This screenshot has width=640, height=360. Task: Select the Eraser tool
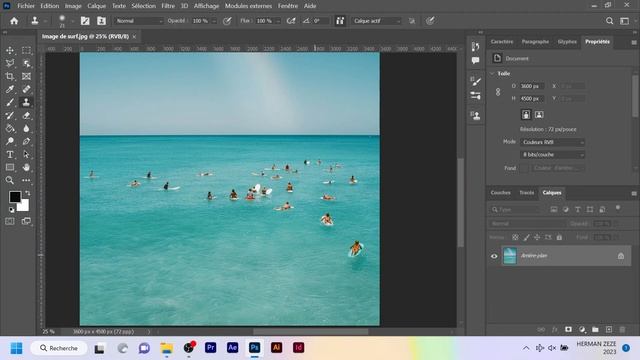(x=26, y=116)
